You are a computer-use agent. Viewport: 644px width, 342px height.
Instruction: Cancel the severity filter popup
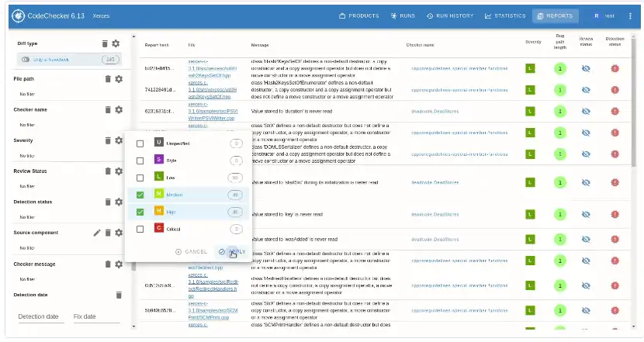click(x=192, y=252)
